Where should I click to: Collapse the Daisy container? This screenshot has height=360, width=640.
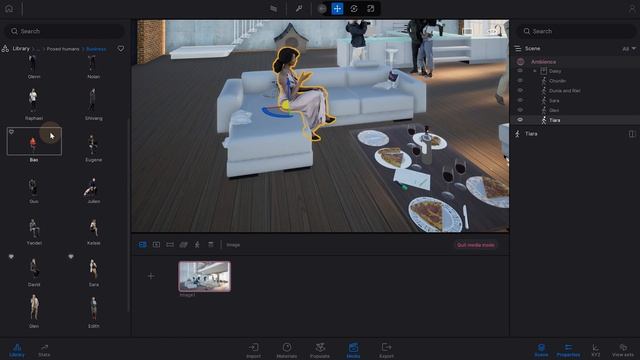pyautogui.click(x=535, y=71)
